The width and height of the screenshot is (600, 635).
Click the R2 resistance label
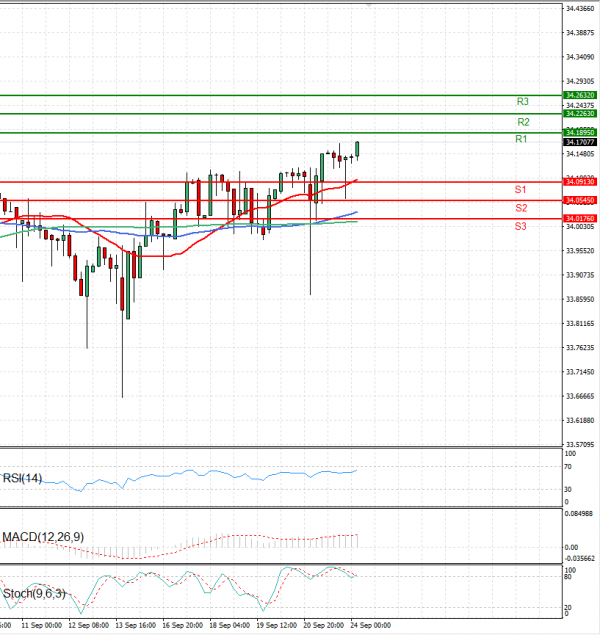[x=521, y=121]
